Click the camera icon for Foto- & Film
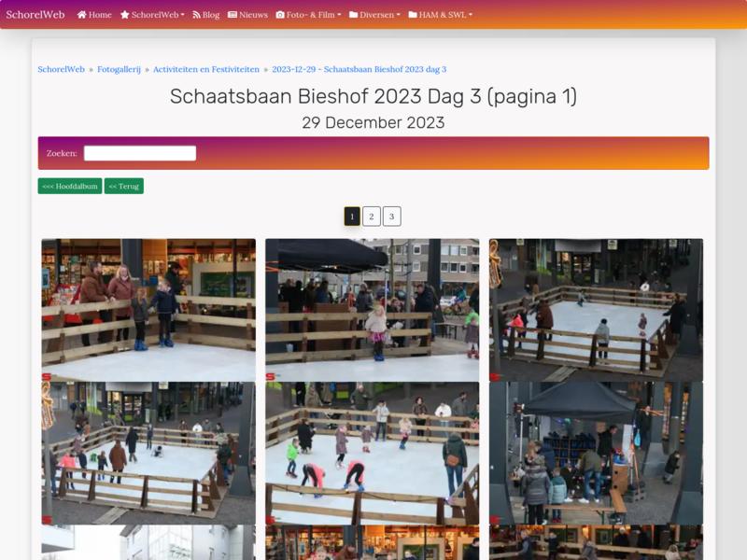 click(x=280, y=15)
